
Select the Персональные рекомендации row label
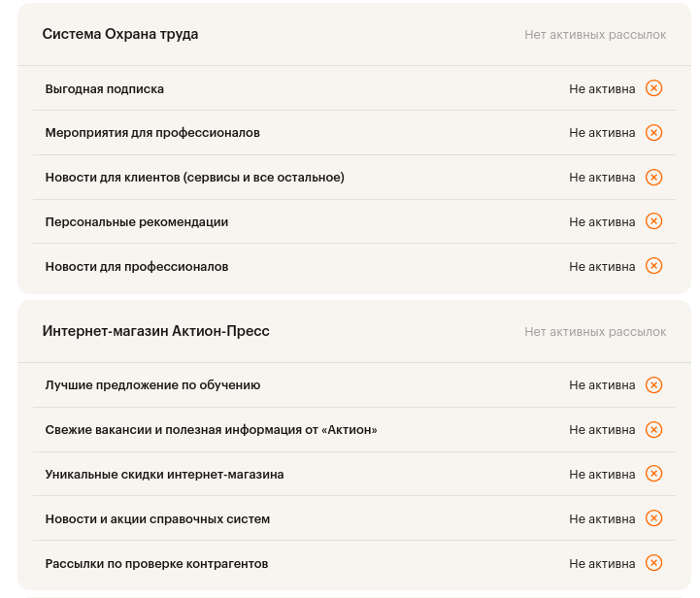point(137,222)
